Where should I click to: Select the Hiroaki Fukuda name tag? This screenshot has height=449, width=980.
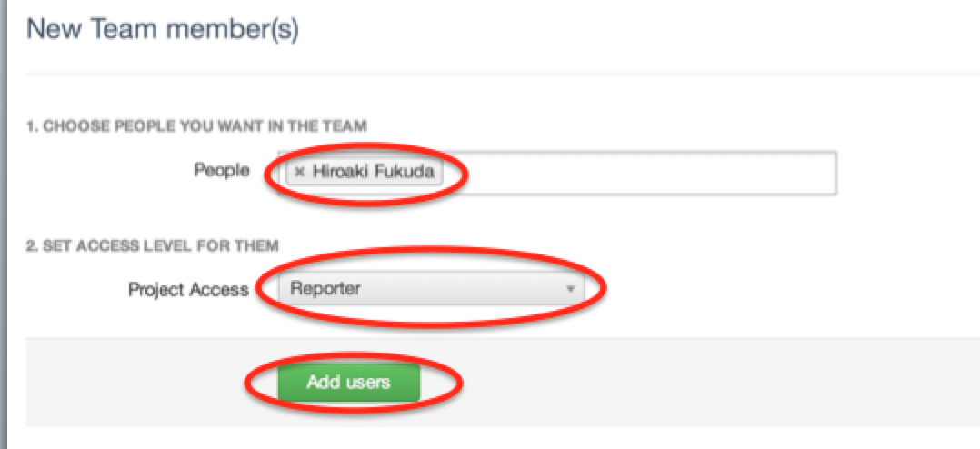click(x=365, y=172)
